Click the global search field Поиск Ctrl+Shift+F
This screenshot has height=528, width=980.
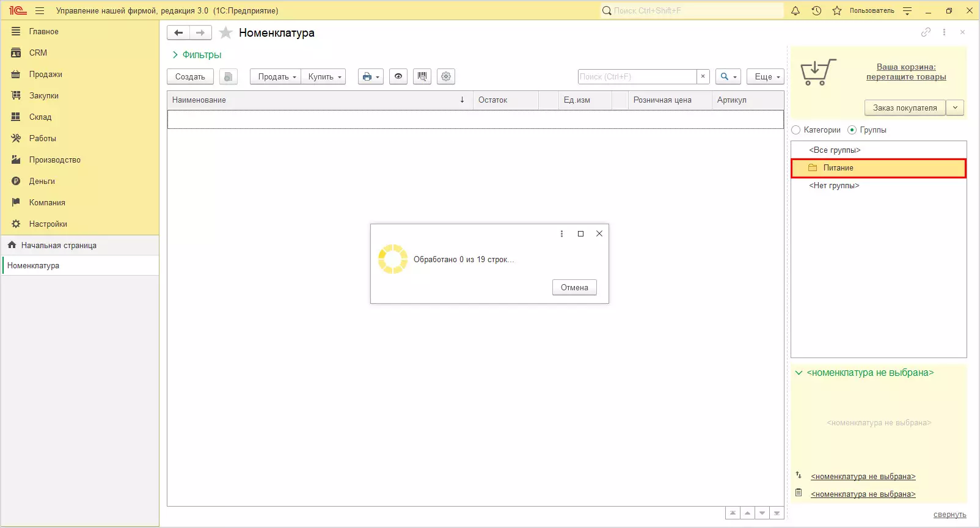(x=692, y=10)
